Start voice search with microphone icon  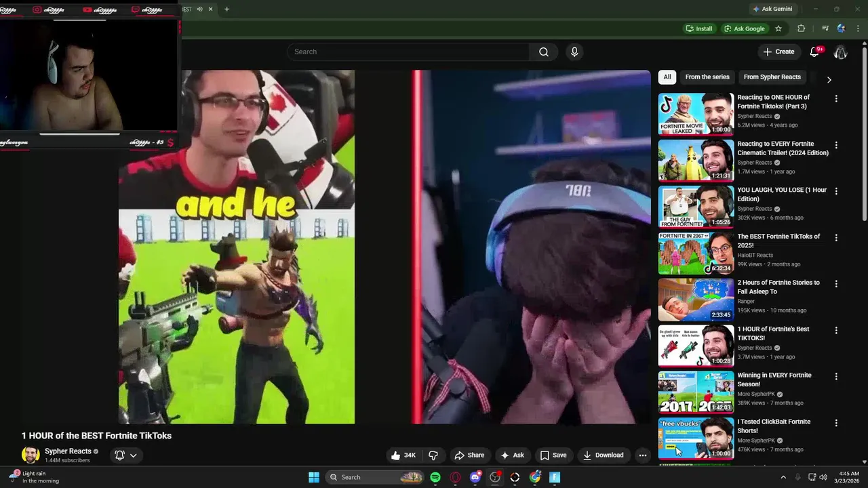tap(574, 52)
